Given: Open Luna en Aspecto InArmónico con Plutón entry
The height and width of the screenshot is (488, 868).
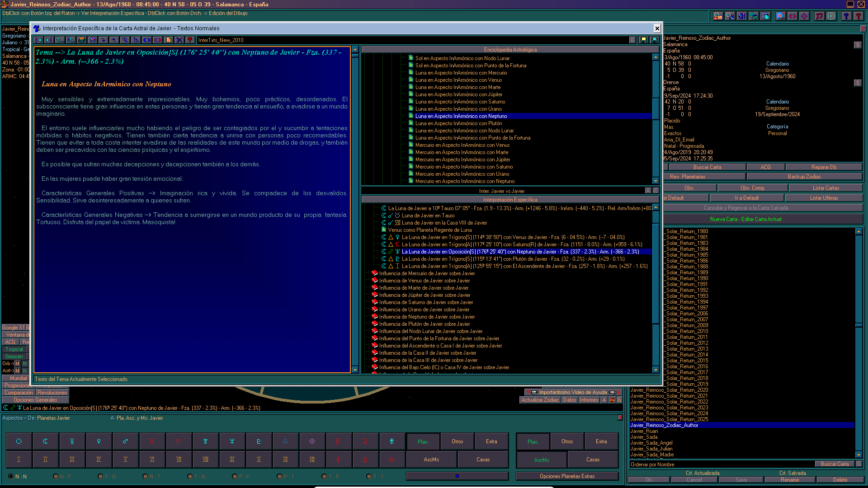Looking at the screenshot, I should 458,123.
